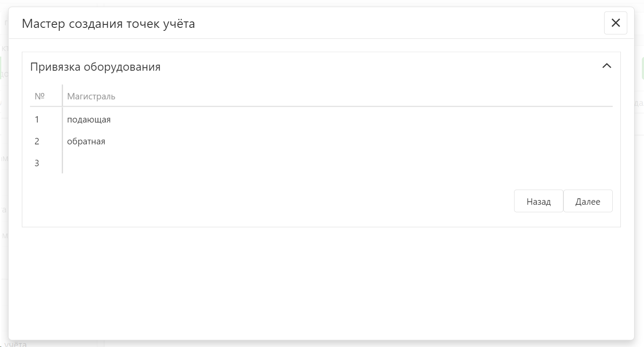Click the empty Магистраль cell in row 3
This screenshot has width=644, height=347.
click(172, 163)
